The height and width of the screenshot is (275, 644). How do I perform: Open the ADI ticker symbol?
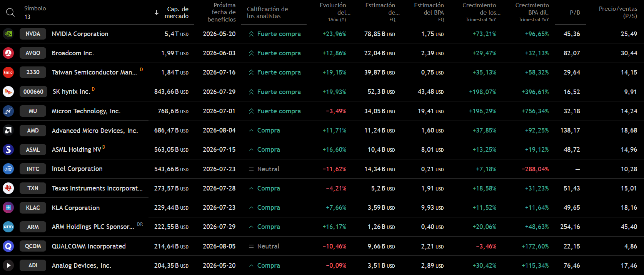point(33,265)
